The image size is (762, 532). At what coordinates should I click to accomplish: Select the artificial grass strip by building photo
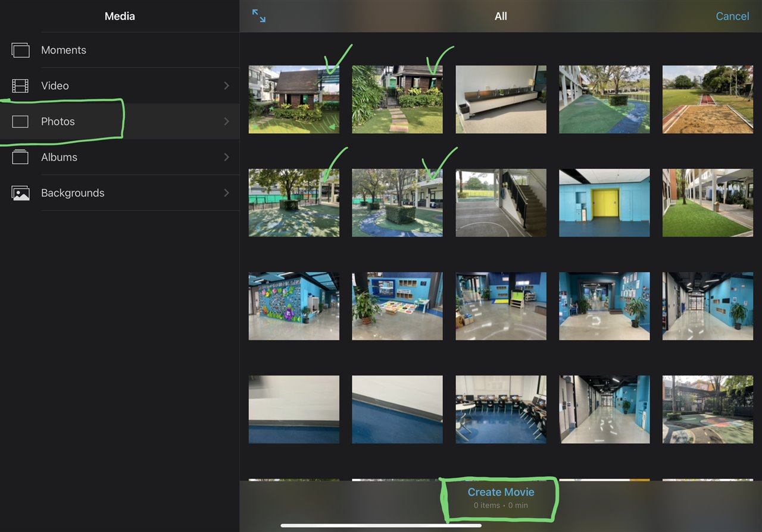(708, 203)
